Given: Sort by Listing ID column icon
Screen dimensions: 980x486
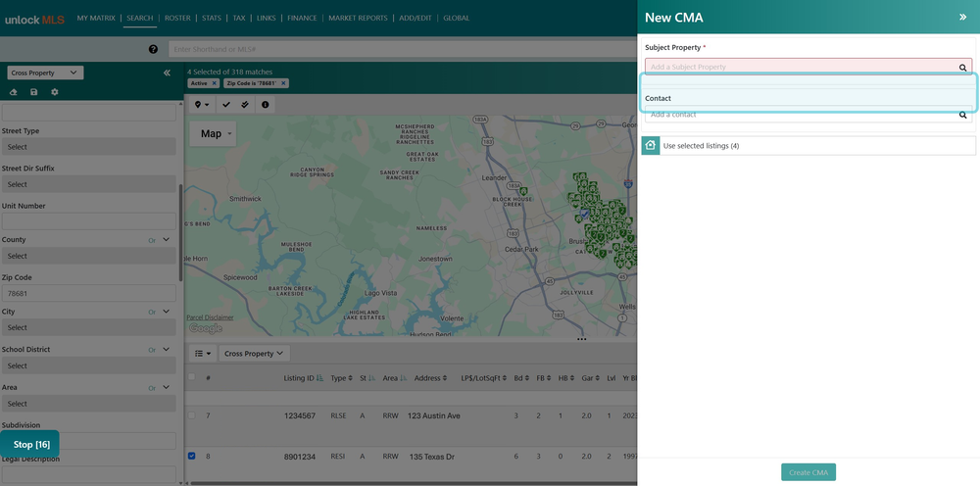Looking at the screenshot, I should pyautogui.click(x=320, y=378).
